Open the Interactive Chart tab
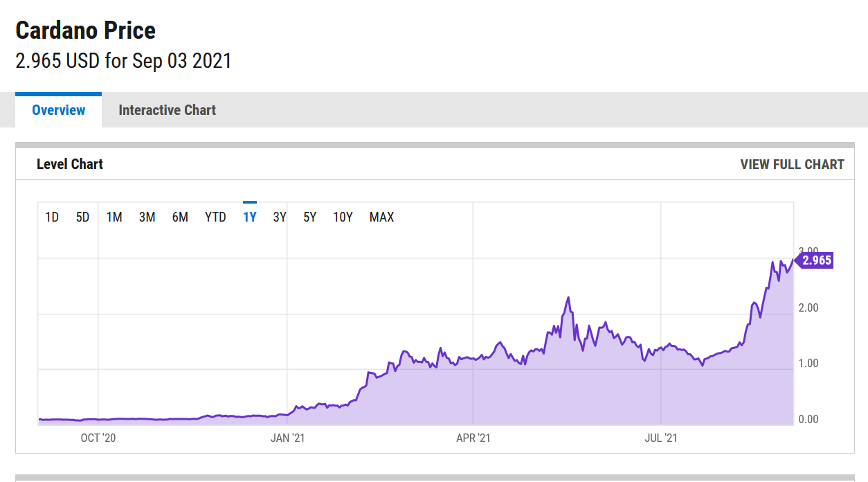 tap(167, 110)
